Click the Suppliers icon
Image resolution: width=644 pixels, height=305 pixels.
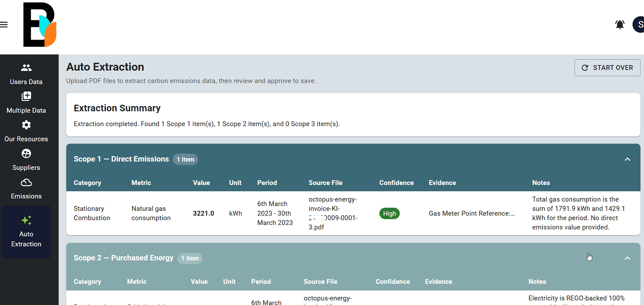coord(26,154)
